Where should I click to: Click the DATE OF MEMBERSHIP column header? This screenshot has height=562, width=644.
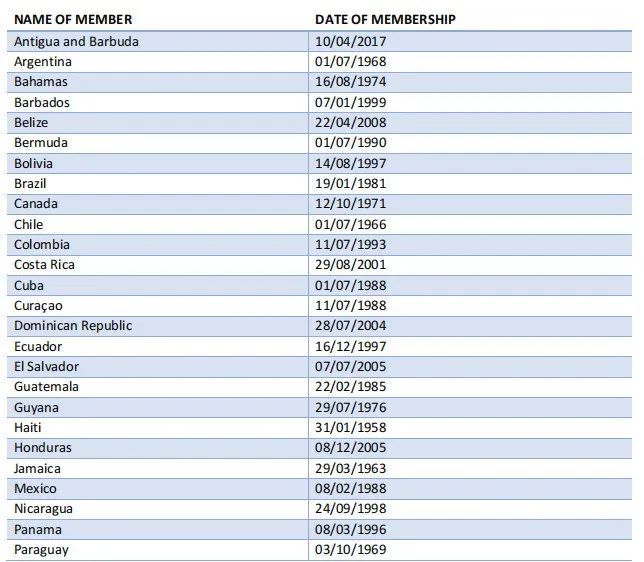(386, 20)
